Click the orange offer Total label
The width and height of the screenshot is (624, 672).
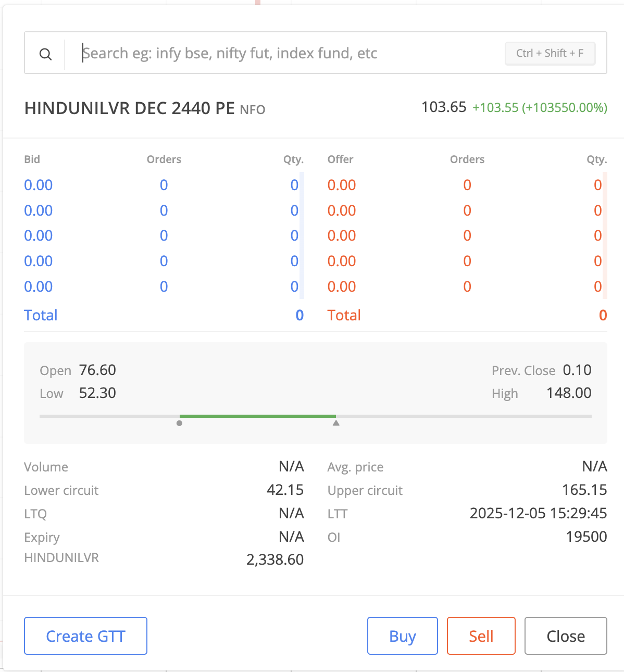[344, 316]
